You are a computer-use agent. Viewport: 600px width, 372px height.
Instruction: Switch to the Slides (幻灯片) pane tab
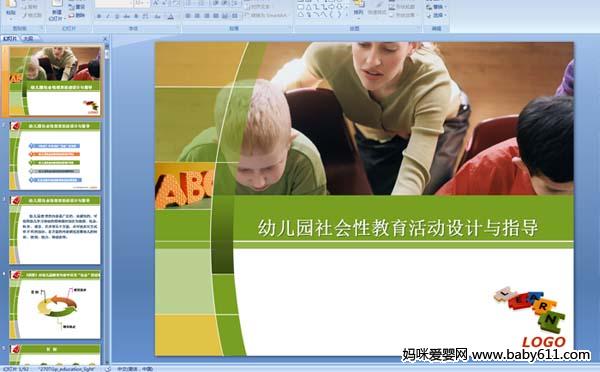tap(10, 38)
